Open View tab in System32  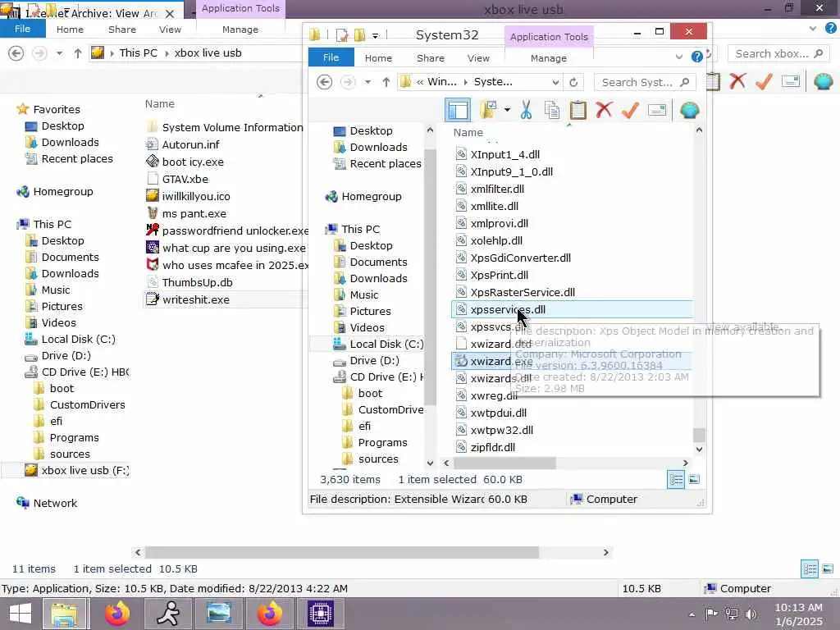[478, 58]
